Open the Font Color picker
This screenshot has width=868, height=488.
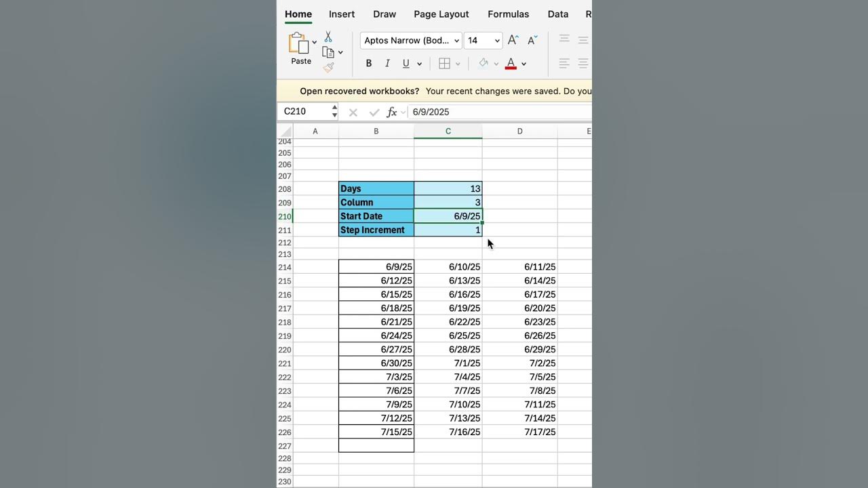pos(524,63)
